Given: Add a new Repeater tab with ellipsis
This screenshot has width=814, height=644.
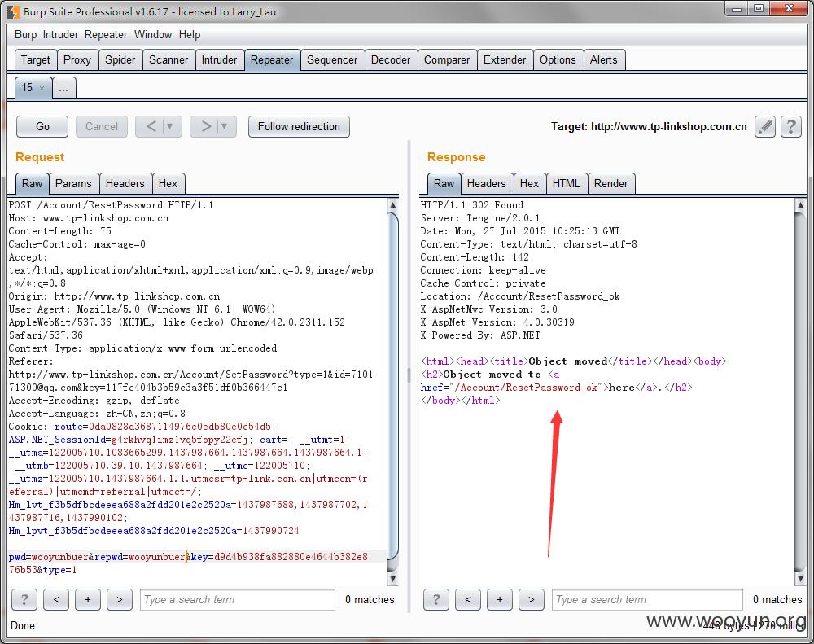Looking at the screenshot, I should pyautogui.click(x=63, y=88).
